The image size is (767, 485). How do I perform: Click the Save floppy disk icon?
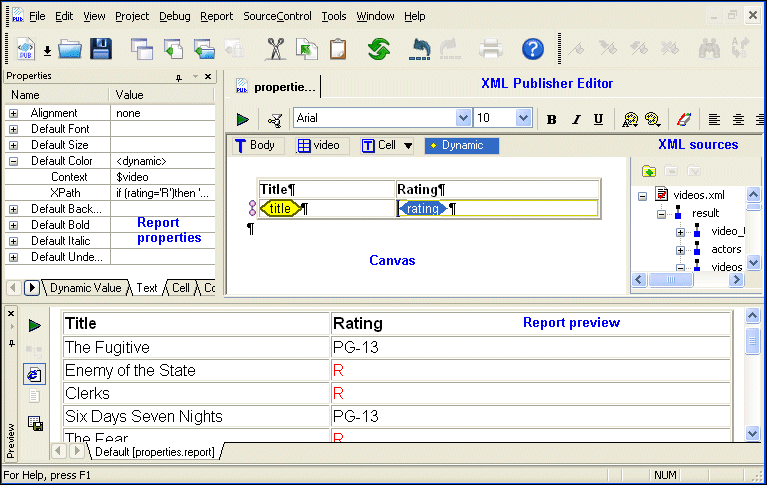[100, 49]
